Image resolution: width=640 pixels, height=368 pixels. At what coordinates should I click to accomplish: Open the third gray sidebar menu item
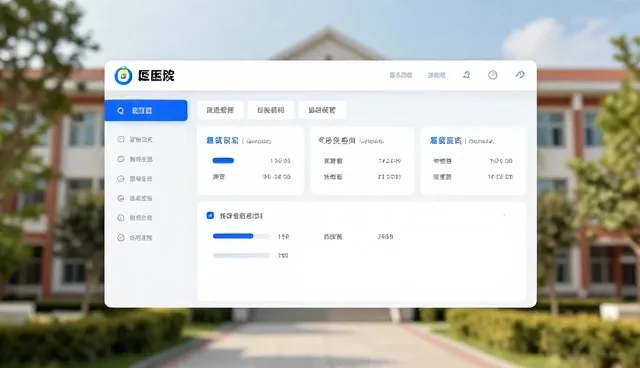point(135,179)
